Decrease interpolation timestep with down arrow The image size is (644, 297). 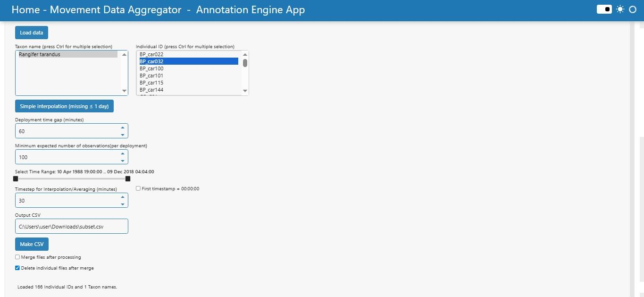[123, 204]
